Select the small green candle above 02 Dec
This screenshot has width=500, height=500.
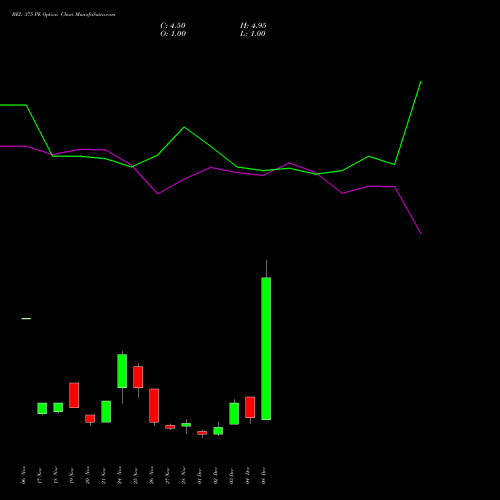click(x=218, y=431)
